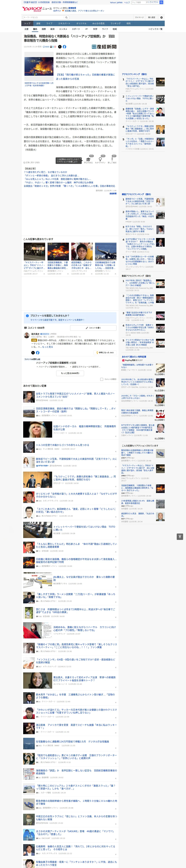Open ヘルプ link at top
This screenshot has width=186, height=868.
tap(127, 2)
